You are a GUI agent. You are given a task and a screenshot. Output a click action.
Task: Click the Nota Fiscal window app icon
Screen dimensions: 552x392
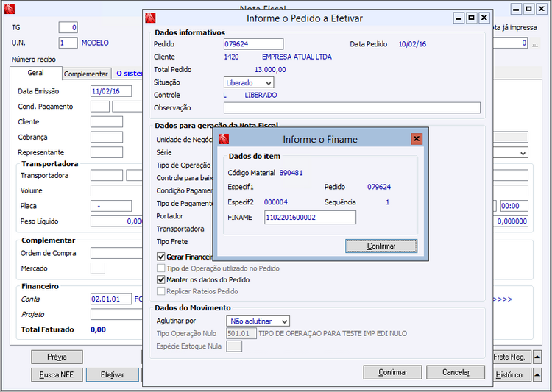10,9
